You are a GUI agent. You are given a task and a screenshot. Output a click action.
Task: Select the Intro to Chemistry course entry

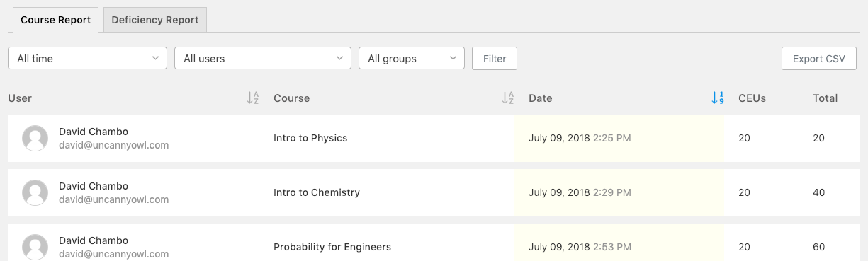point(317,192)
